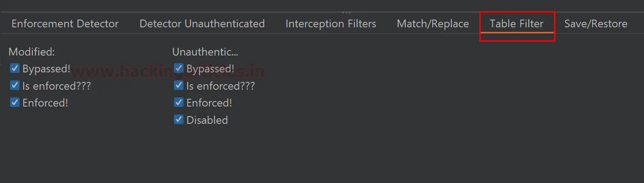Toggle the Disabled checkbox
This screenshot has width=644, height=183.
click(179, 120)
